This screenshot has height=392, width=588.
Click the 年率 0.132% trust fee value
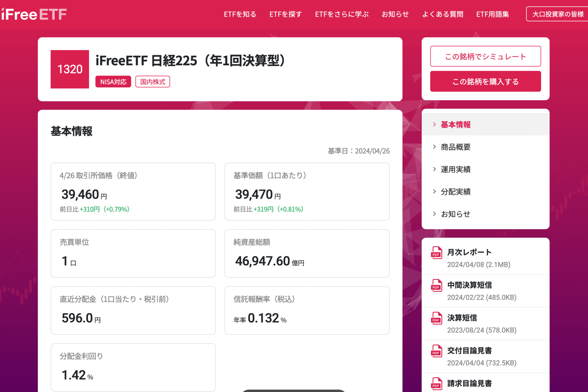[x=260, y=318]
